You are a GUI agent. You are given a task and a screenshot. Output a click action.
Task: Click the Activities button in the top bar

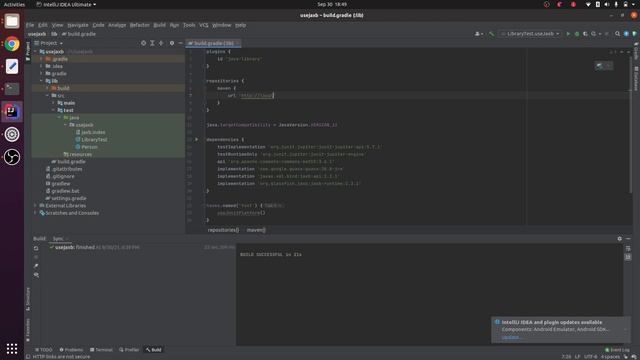click(14, 4)
